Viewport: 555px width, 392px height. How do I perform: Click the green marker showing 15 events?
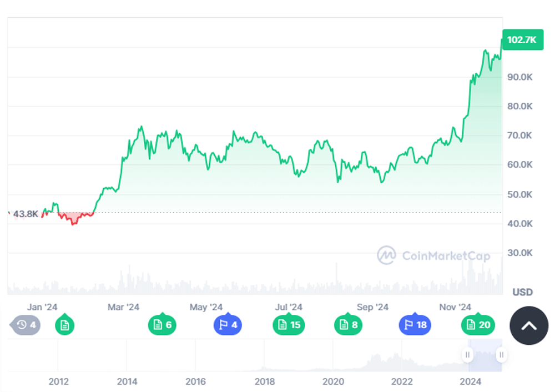point(288,325)
